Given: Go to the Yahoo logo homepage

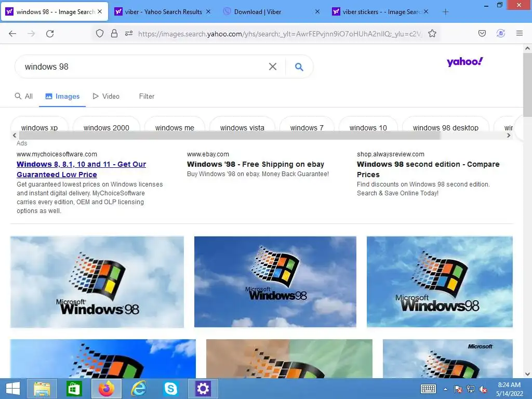Looking at the screenshot, I should tap(465, 62).
